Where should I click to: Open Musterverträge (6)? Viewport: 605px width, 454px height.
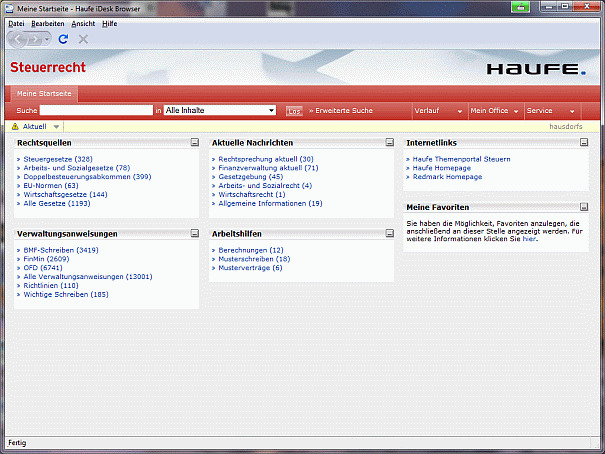pos(250,268)
